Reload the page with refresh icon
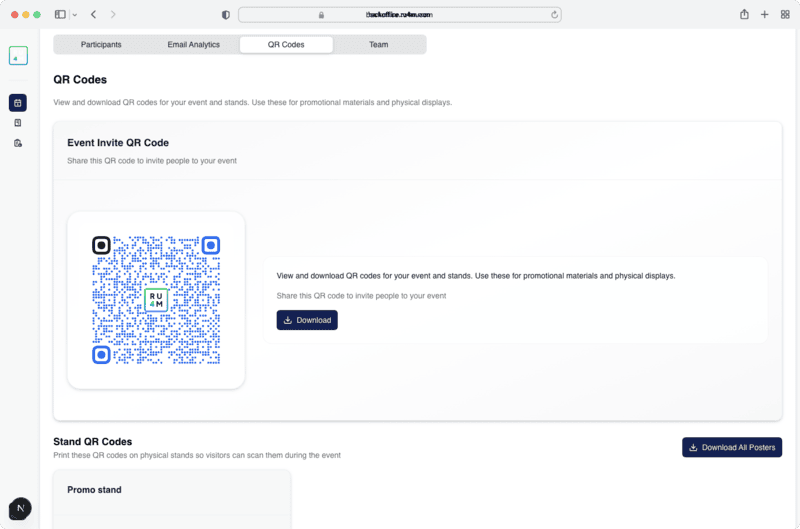The image size is (800, 529). tap(554, 15)
